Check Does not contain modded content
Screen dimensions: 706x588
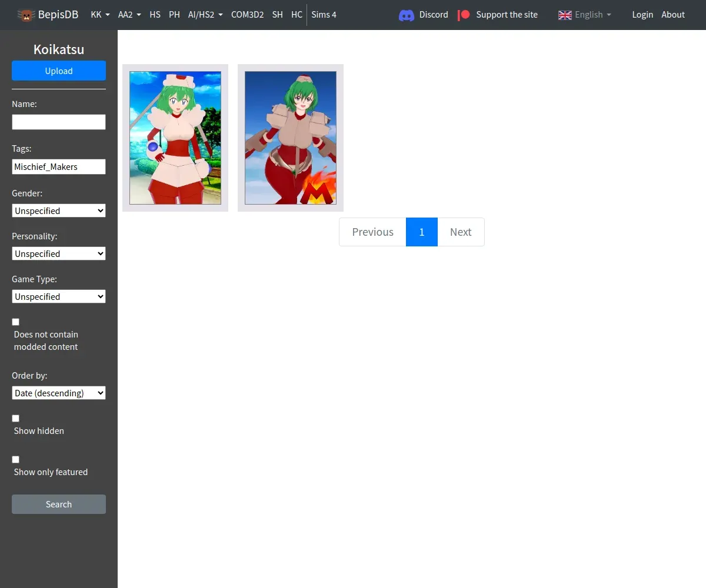point(16,322)
